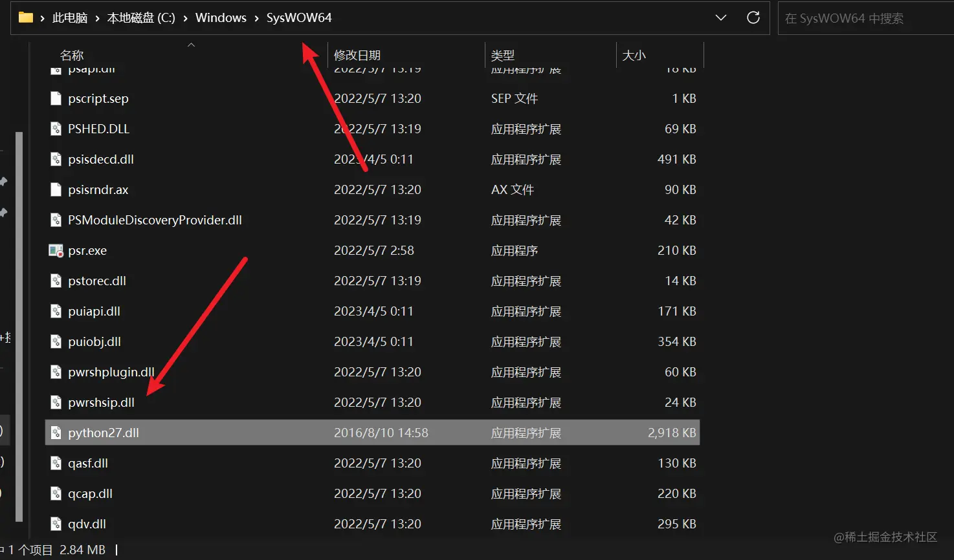Click the qcap.dll file icon
This screenshot has width=954, height=560.
(x=56, y=493)
